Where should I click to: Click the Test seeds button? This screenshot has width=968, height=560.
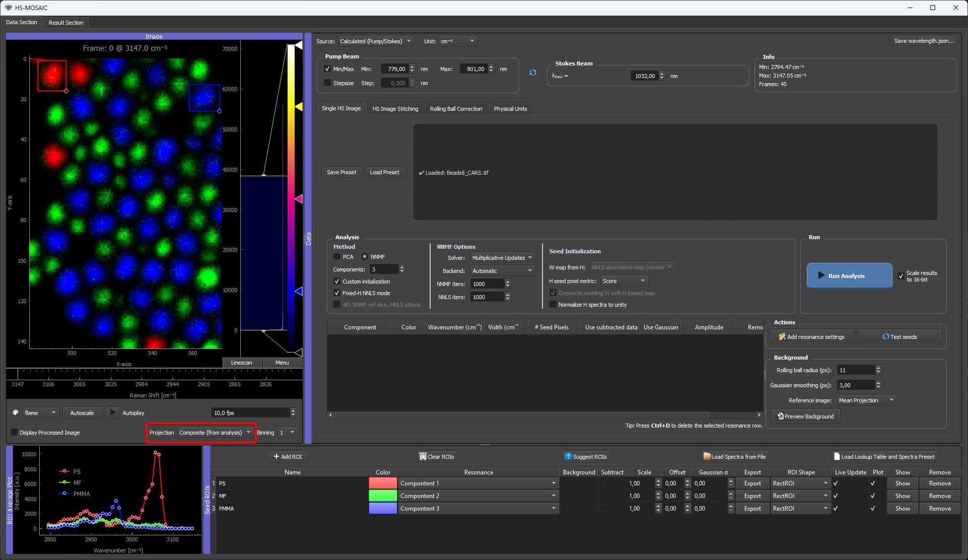pyautogui.click(x=900, y=336)
